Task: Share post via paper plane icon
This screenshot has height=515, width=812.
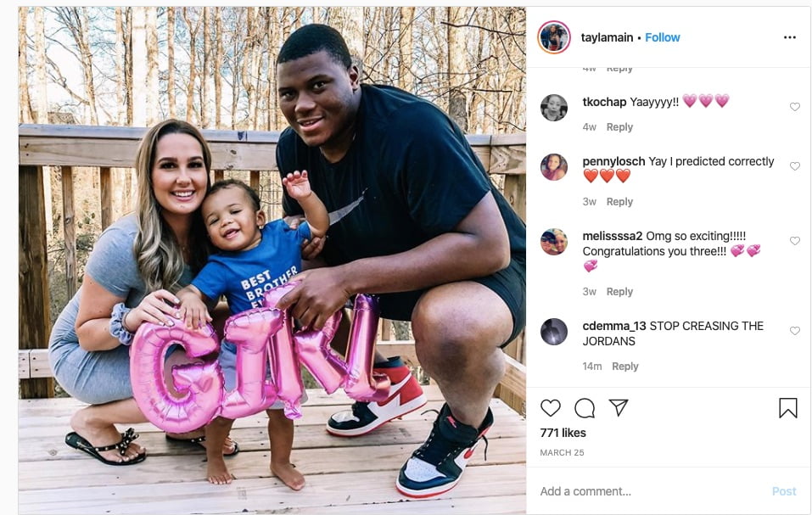Action: [619, 407]
